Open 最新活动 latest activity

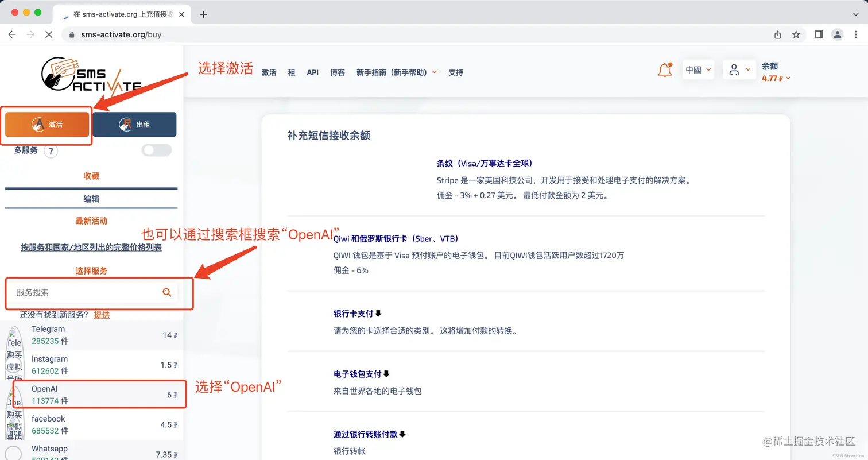[91, 221]
